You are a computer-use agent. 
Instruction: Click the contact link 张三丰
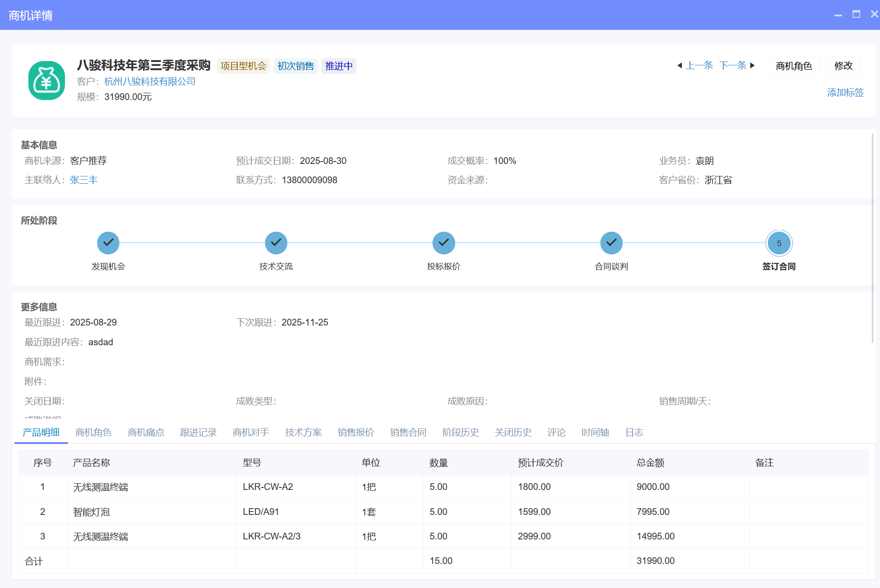point(84,180)
